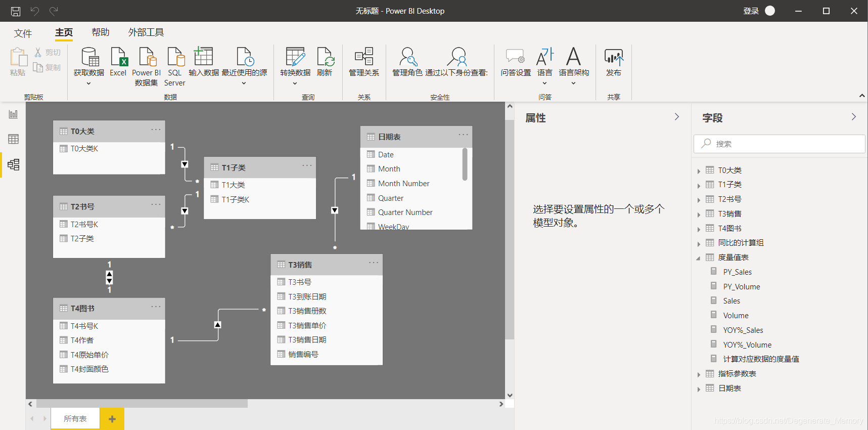
Task: Select Model view icon in left sidebar
Action: tap(13, 164)
